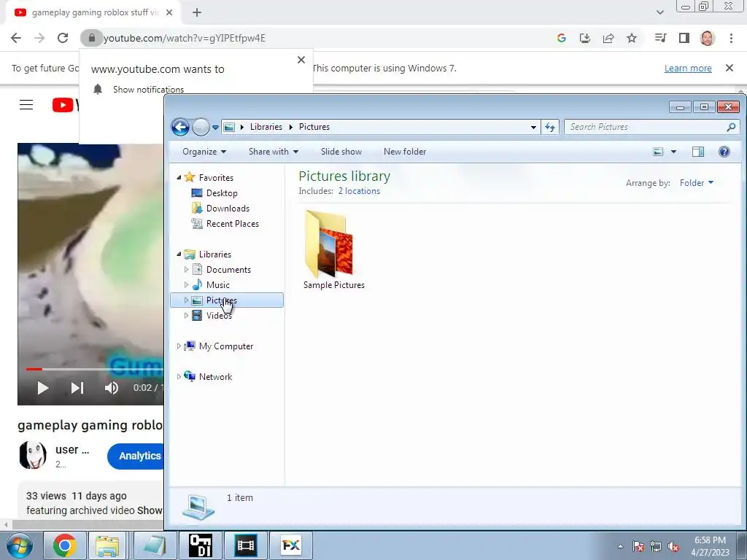Open Explorer help question mark icon

[x=724, y=152]
